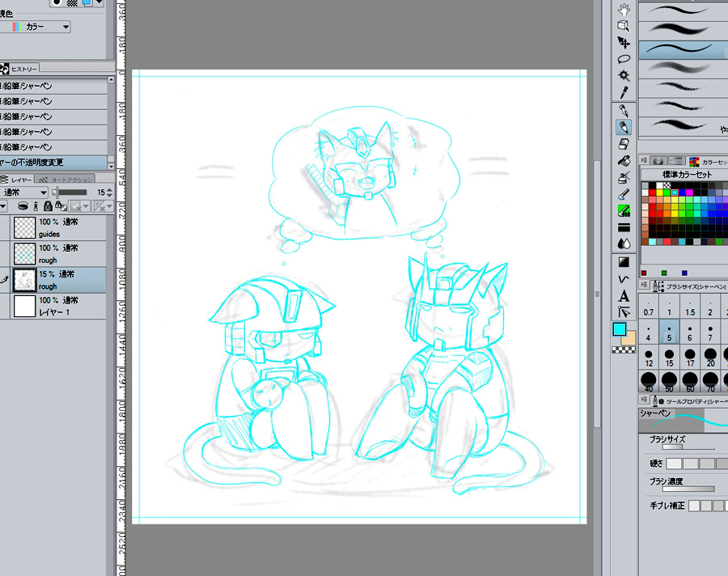Screen dimensions: 728x576
Task: Select the Eyedropper tool
Action: [x=624, y=92]
